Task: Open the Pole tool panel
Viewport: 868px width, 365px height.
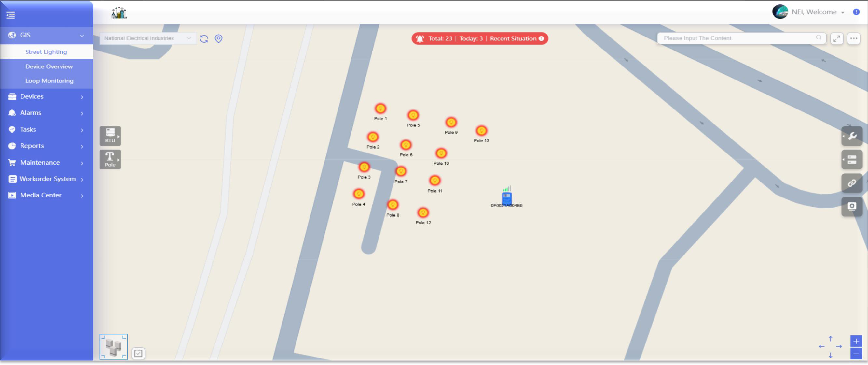Action: pos(110,159)
